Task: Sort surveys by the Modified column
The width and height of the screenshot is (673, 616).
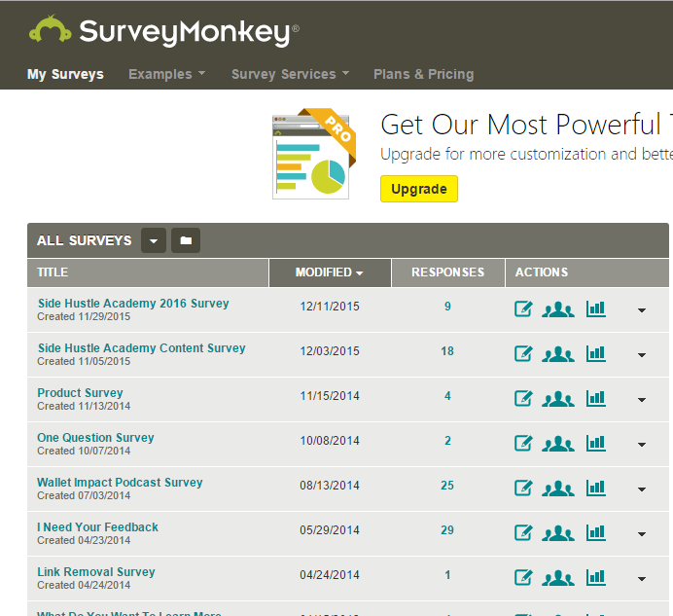Action: tap(330, 272)
